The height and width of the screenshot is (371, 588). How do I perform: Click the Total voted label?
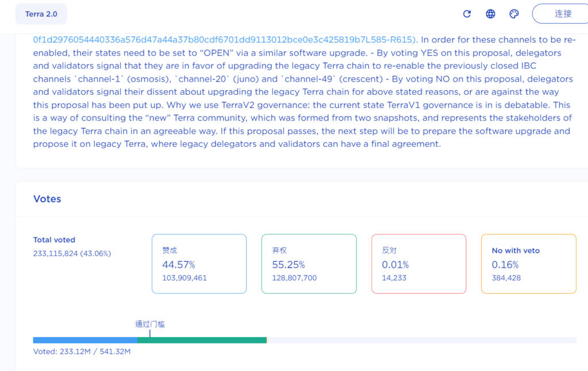pyautogui.click(x=54, y=240)
